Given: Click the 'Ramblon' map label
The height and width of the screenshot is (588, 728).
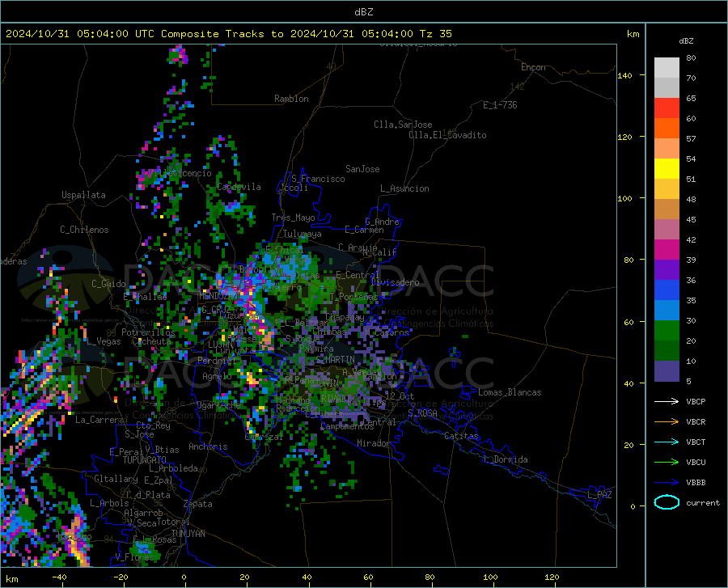Looking at the screenshot, I should tap(291, 99).
